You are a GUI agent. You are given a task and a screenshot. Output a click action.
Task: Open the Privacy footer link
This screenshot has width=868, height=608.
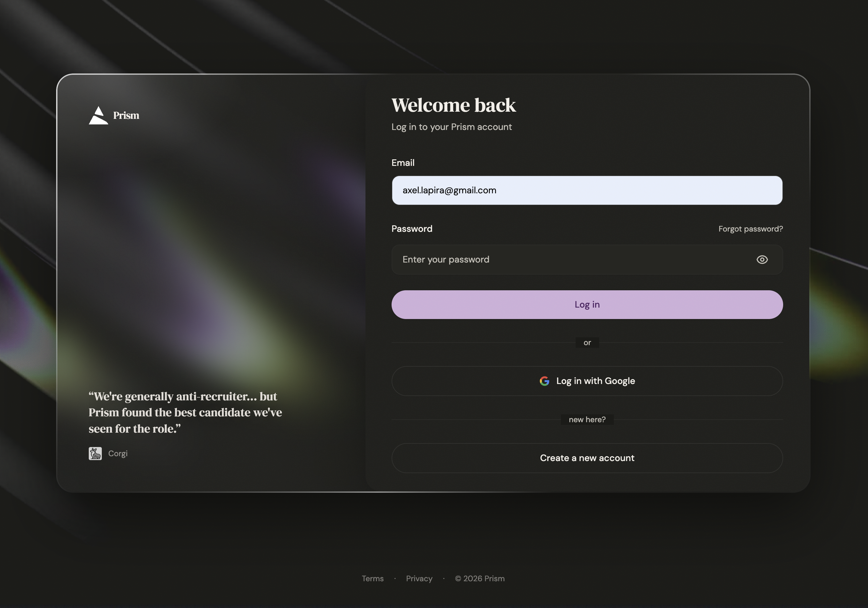(x=419, y=579)
